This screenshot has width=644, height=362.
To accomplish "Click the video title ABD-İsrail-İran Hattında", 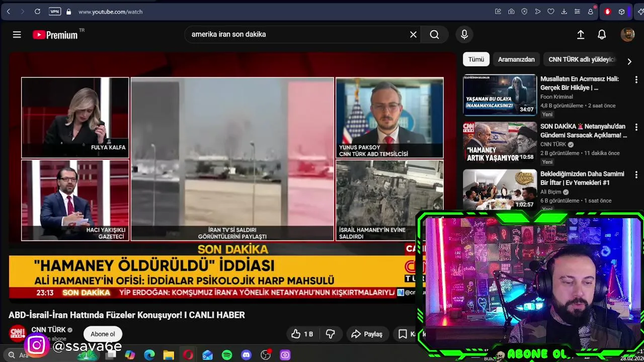I will coord(127,315).
